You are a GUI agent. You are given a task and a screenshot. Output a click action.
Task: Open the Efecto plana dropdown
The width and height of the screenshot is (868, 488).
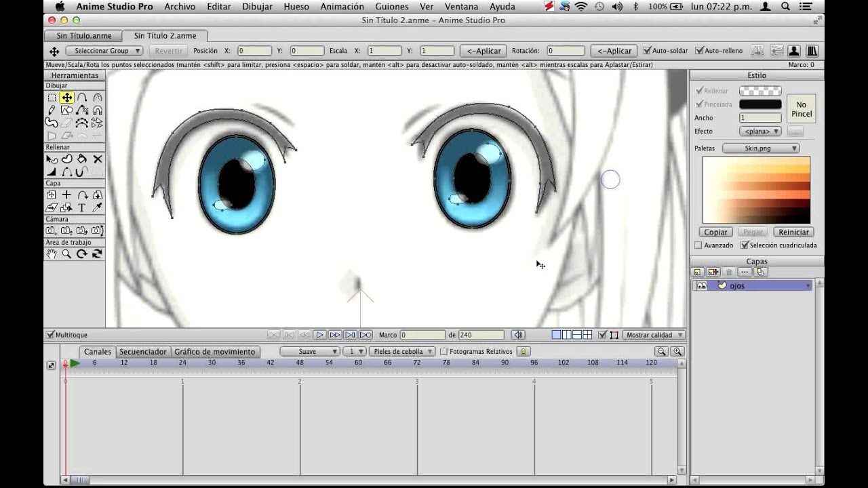click(760, 131)
